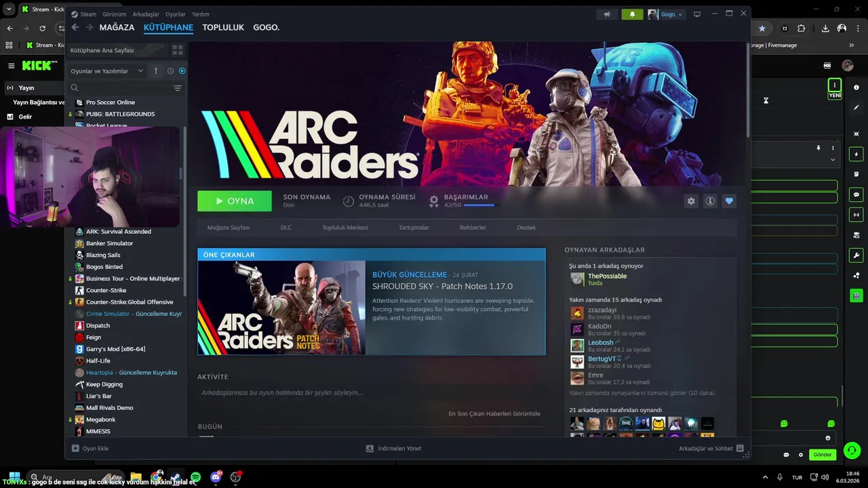Open TOPLULUK tab
Screen dimensions: 868x488
pyautogui.click(x=223, y=28)
